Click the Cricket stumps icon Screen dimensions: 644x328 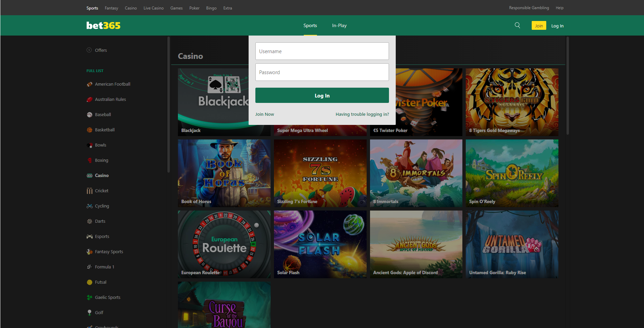[89, 191]
